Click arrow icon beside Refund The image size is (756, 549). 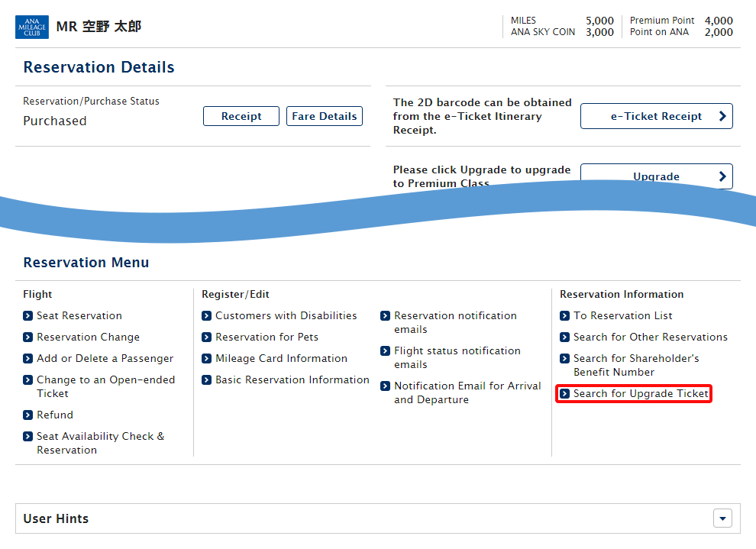click(28, 415)
